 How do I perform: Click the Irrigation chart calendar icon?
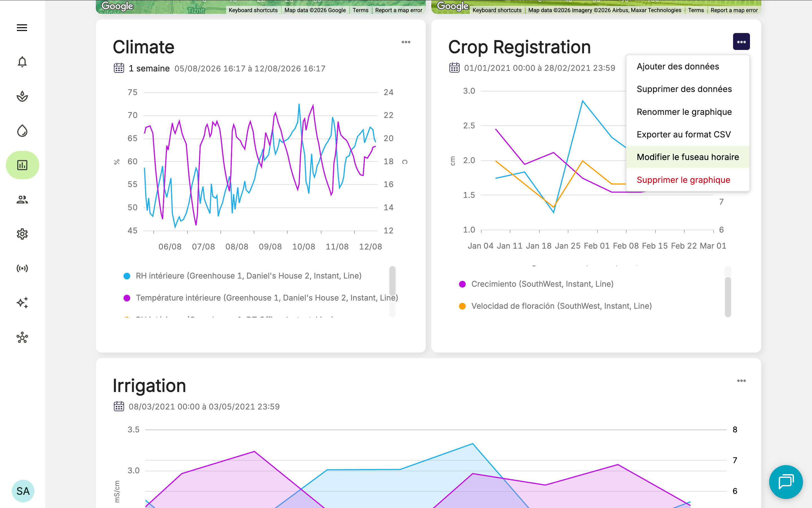coord(119,406)
